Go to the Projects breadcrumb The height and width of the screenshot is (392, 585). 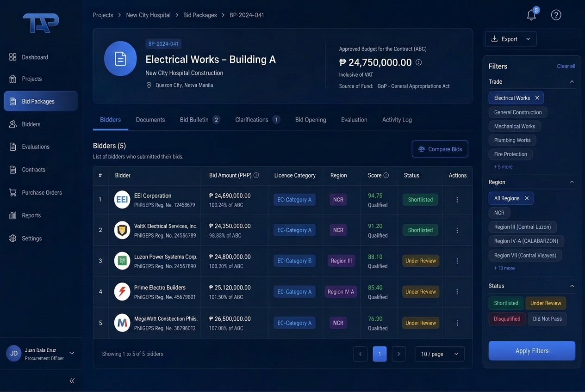click(x=103, y=15)
